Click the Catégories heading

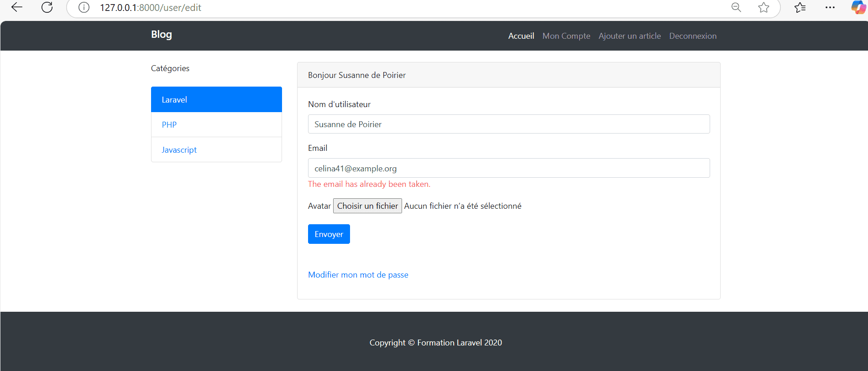(x=170, y=68)
